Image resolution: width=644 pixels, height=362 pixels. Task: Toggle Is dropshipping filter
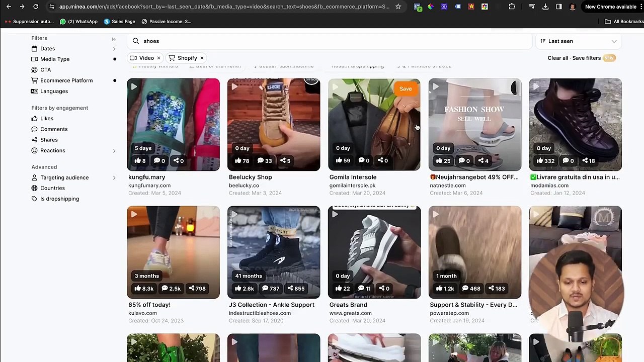[59, 199]
